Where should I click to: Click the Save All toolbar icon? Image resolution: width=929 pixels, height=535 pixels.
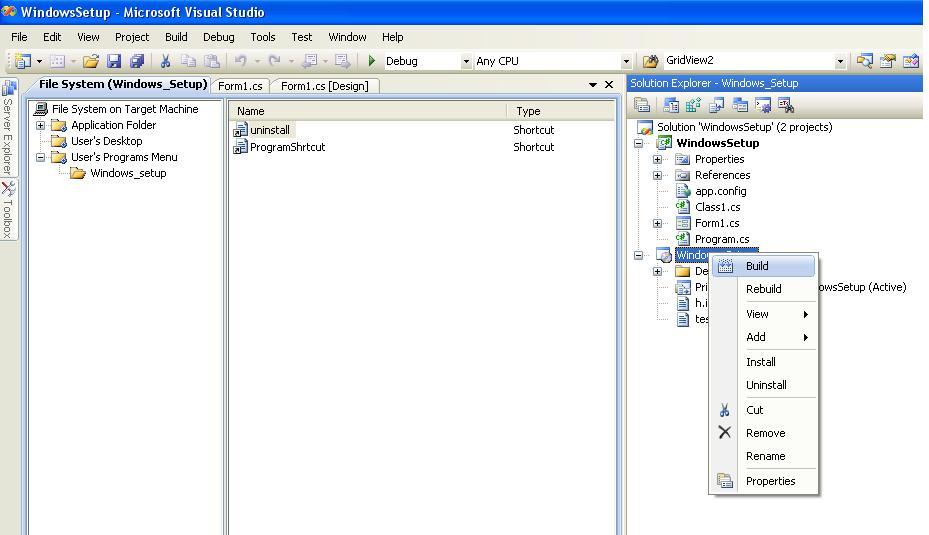(137, 60)
